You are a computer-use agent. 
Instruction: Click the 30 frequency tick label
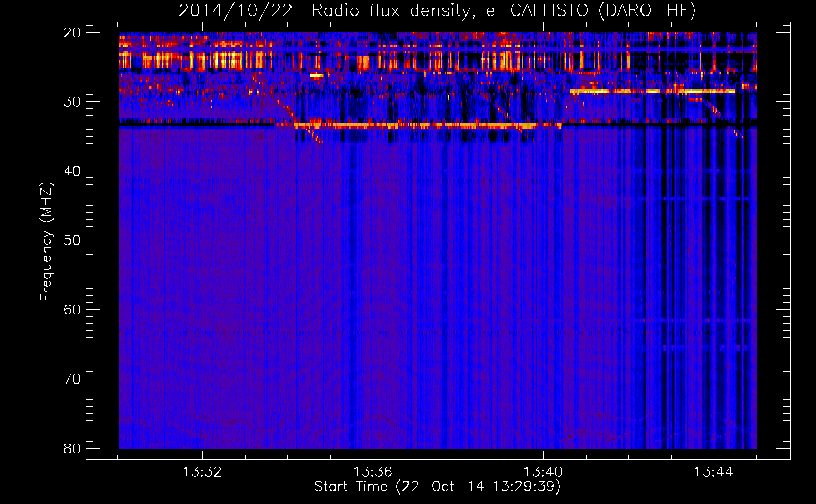click(x=72, y=102)
